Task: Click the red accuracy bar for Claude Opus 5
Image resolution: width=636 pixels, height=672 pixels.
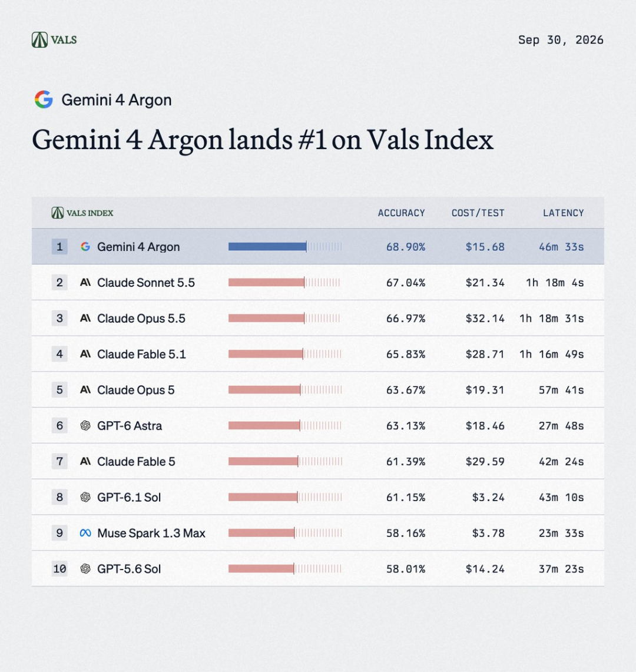Action: click(264, 389)
